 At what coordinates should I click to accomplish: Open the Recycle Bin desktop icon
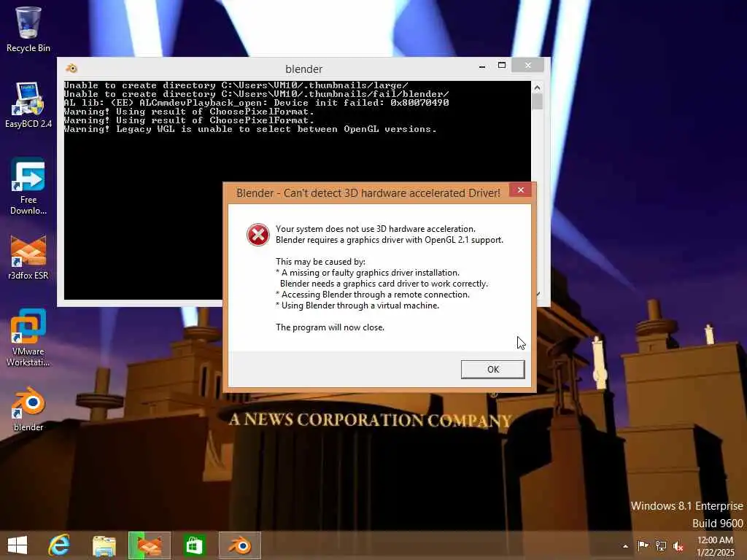[28, 29]
